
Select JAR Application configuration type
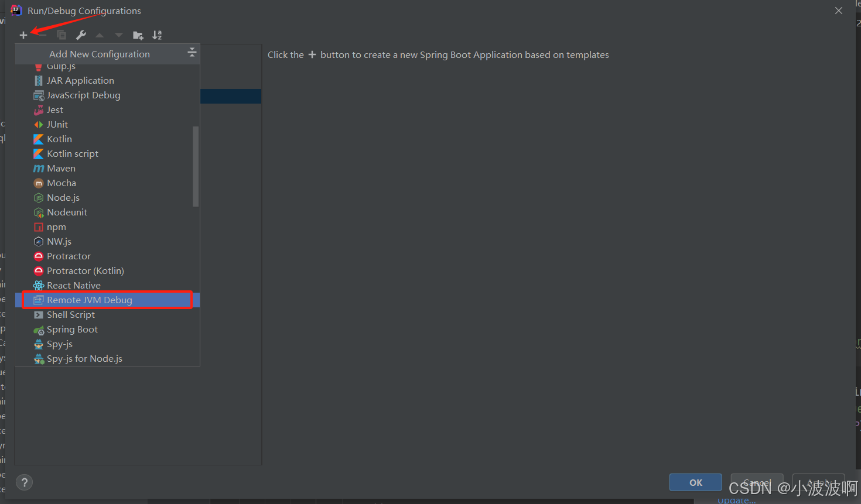(x=107, y=80)
